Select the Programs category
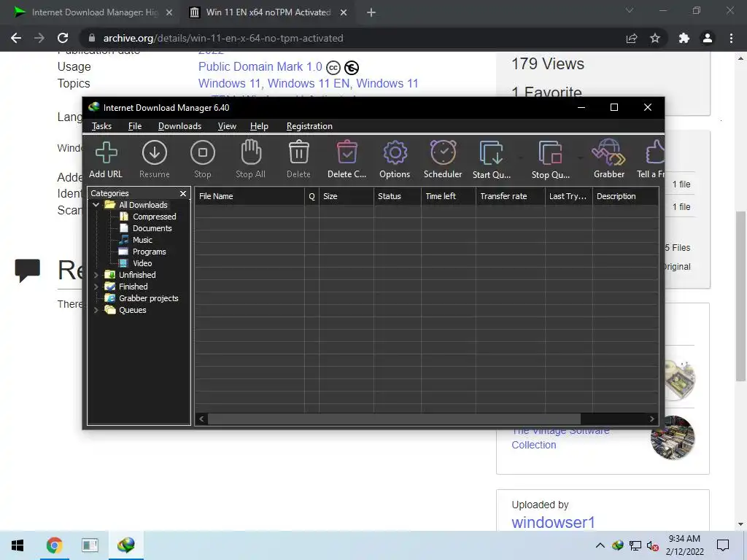 coord(149,252)
